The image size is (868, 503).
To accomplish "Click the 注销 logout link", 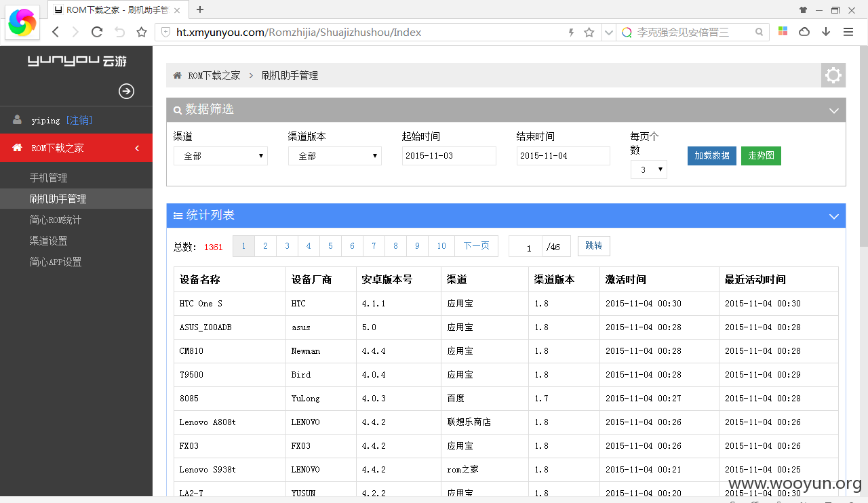I will coord(79,120).
